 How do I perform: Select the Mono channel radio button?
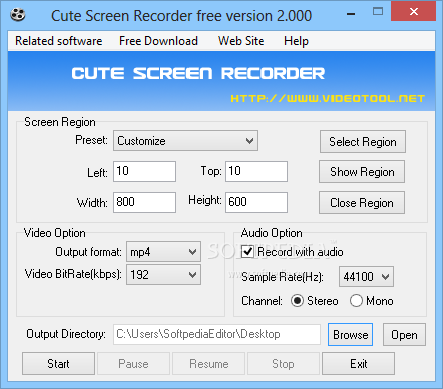(x=356, y=301)
